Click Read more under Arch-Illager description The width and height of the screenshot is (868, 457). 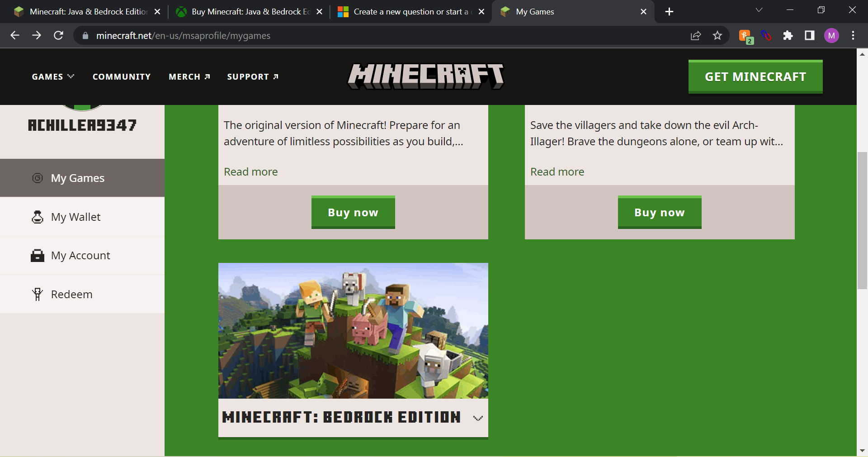557,172
